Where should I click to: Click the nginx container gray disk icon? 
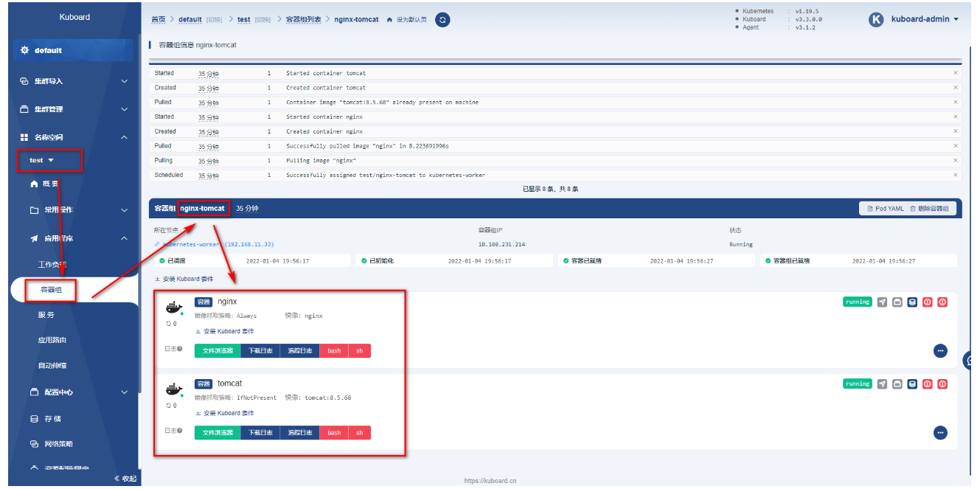897,302
